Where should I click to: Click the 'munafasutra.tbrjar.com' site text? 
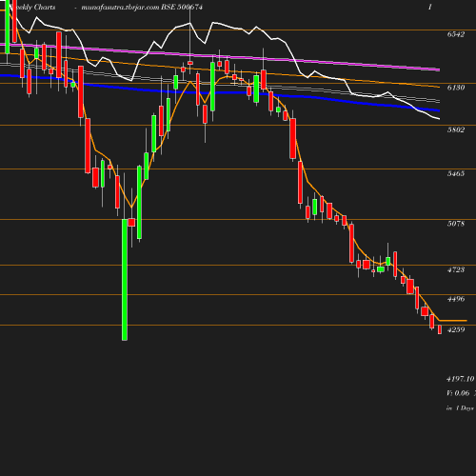[x=120, y=7]
